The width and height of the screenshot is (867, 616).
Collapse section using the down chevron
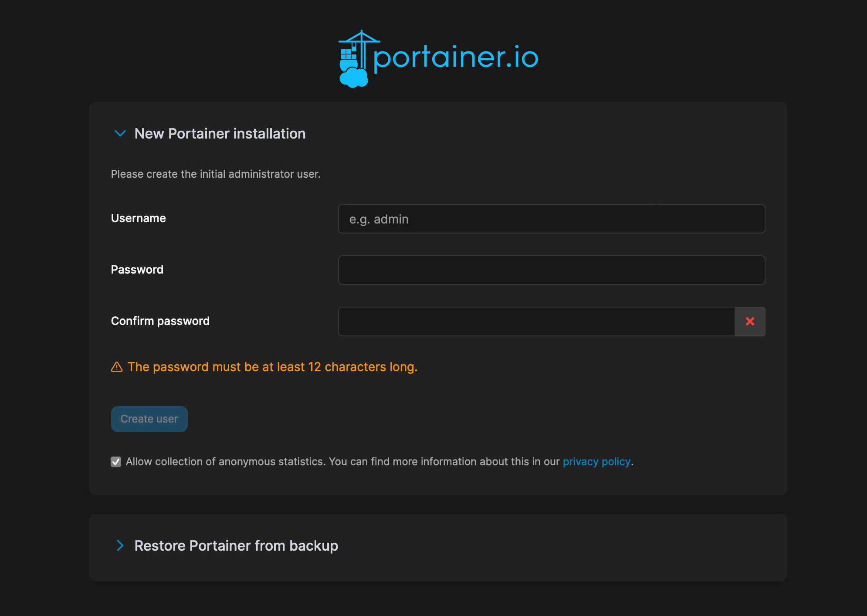coord(120,133)
